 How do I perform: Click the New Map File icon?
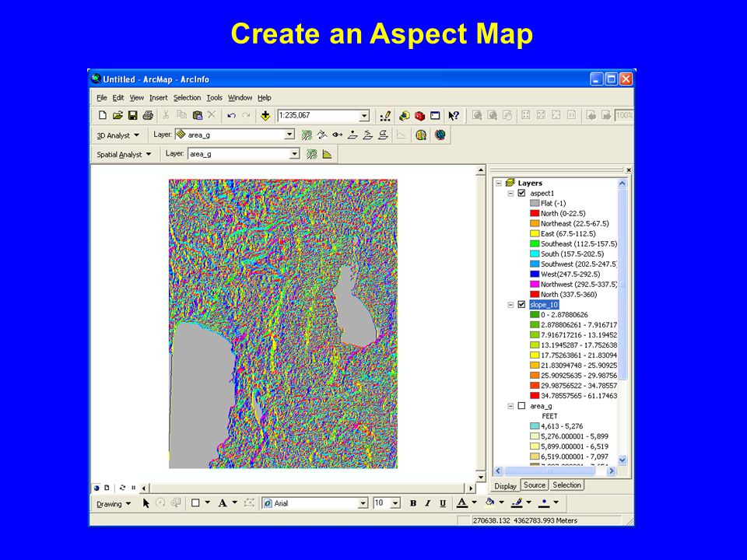(103, 115)
